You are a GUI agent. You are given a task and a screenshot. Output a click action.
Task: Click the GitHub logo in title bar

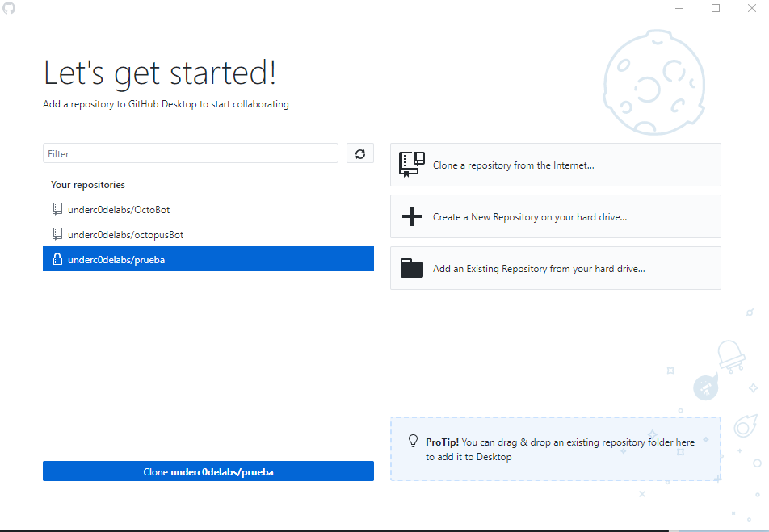click(9, 8)
